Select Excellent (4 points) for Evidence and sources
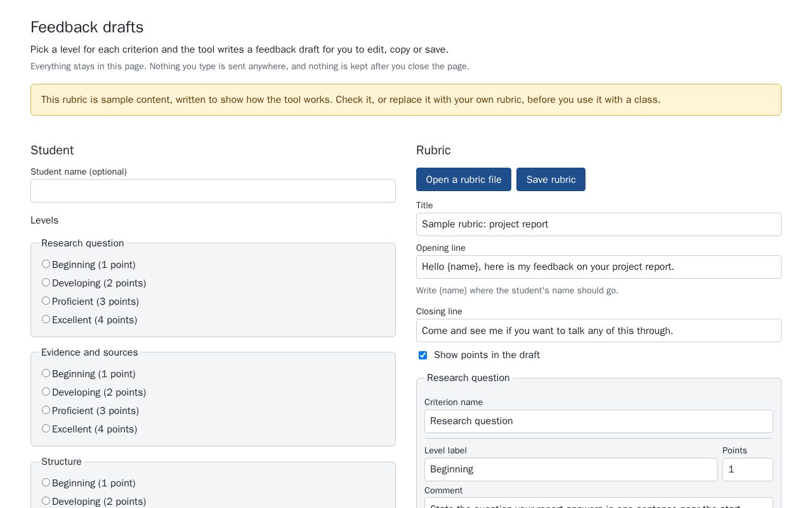 (x=46, y=429)
